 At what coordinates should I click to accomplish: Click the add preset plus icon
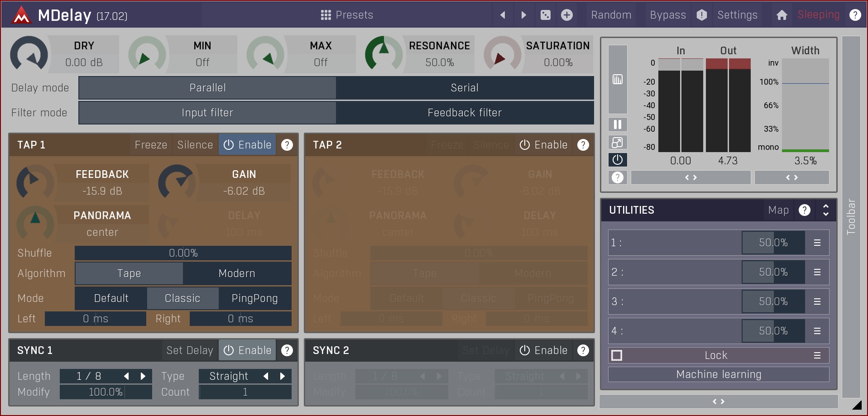click(x=567, y=15)
